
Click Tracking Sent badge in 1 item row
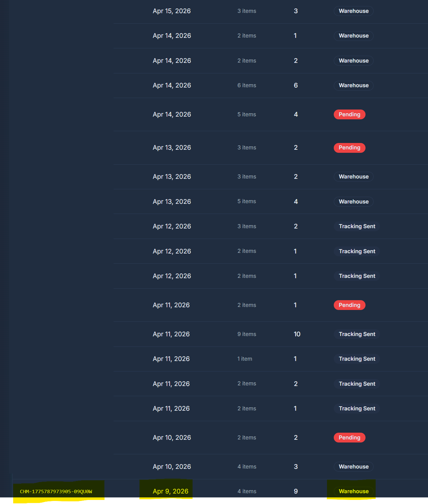pyautogui.click(x=357, y=359)
